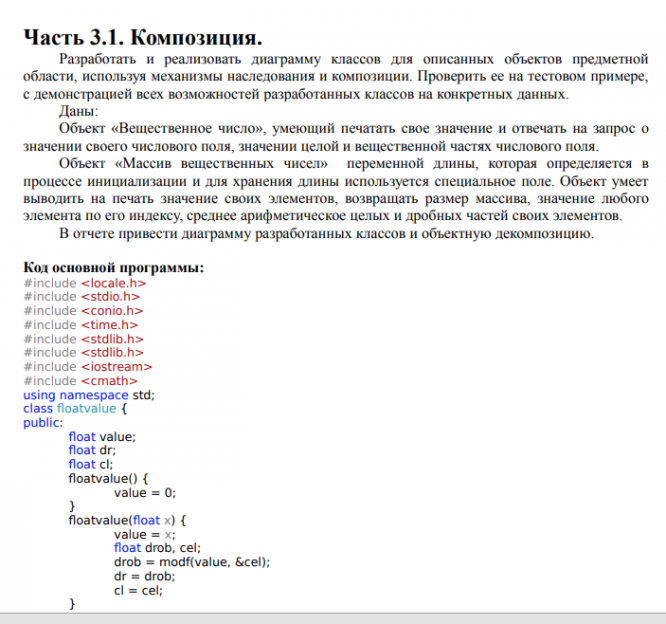Click the 'floatvalue(float x) {' constructor line
The image size is (666, 624).
pyautogui.click(x=127, y=520)
